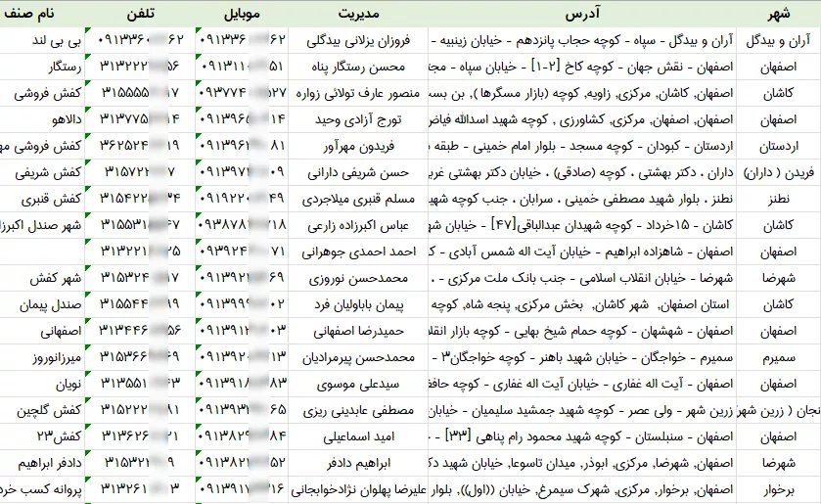Select guild name cell بی بی لند

pos(42,41)
